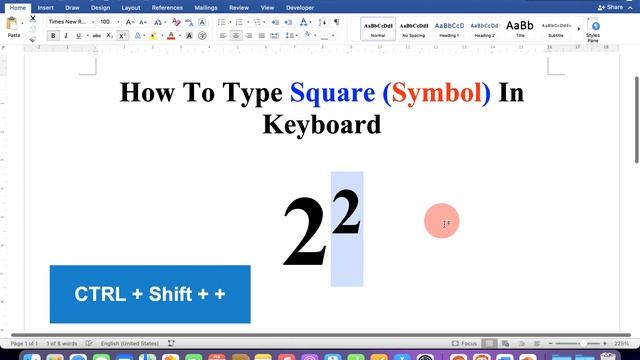Apply the Heading 1 style
640x360 pixels.
pyautogui.click(x=449, y=29)
